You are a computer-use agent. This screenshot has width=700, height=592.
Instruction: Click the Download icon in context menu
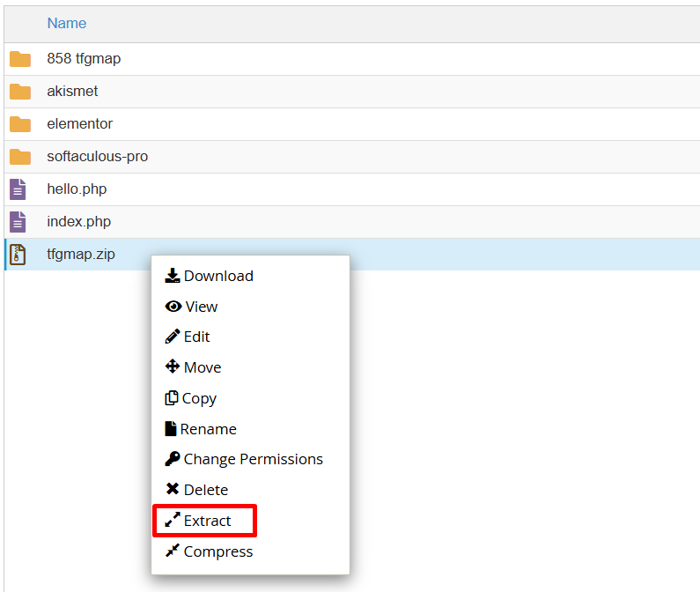[x=173, y=276]
